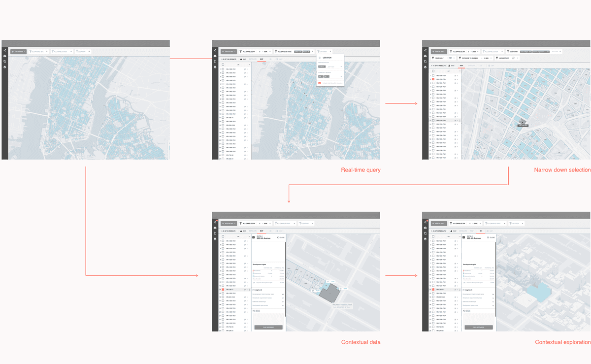Close the 666 5th Avenue panel in Contextual data
Screen dimensions: 591x364
(280, 237)
